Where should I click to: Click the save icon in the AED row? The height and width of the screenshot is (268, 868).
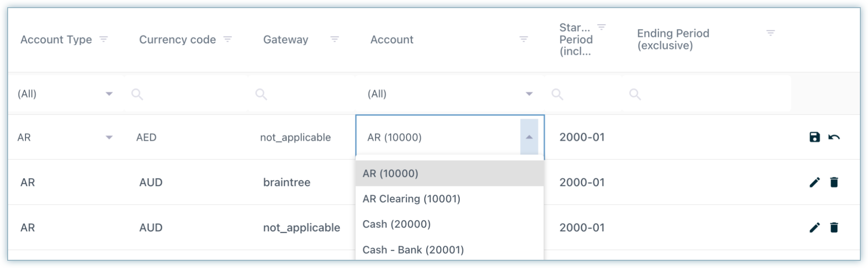(x=814, y=137)
